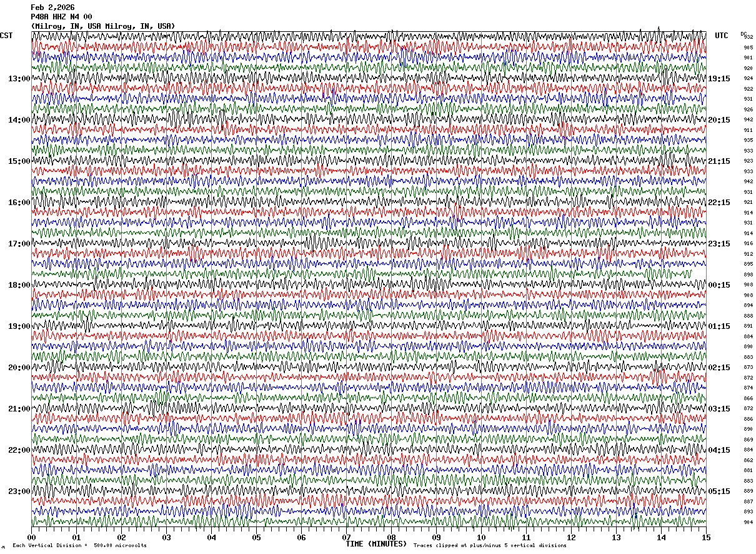
Task: Click minute tick label 10 on time axis
Action: [x=481, y=537]
